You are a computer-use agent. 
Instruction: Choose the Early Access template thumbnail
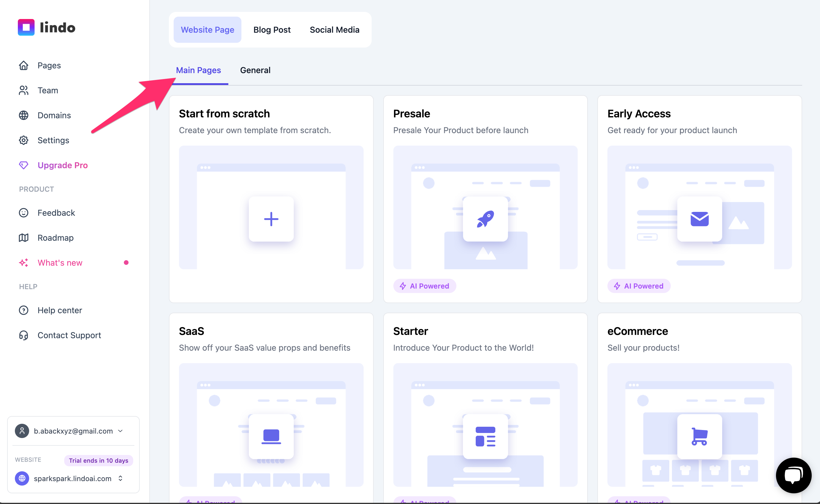pyautogui.click(x=699, y=207)
